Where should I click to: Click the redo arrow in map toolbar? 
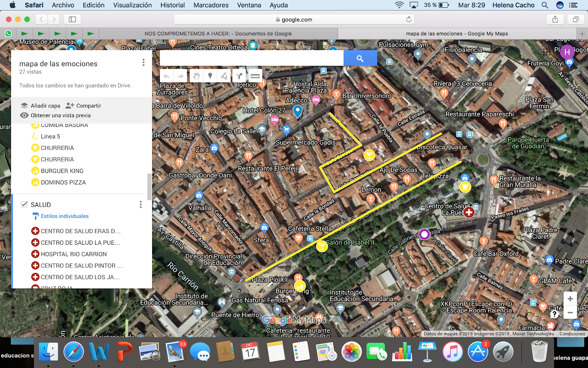180,77
